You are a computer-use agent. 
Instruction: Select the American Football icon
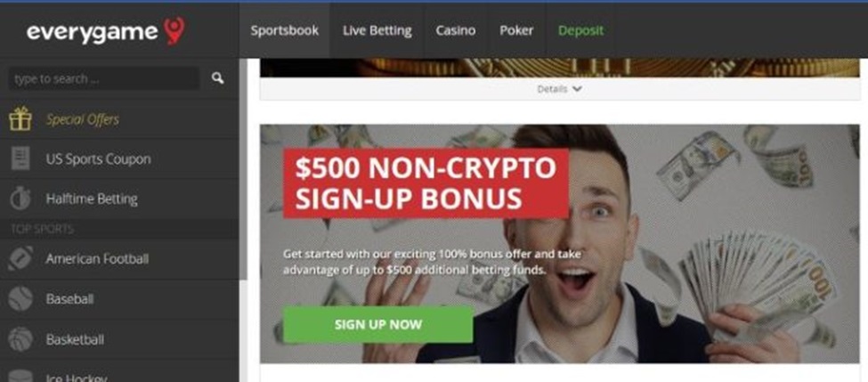[x=20, y=258]
